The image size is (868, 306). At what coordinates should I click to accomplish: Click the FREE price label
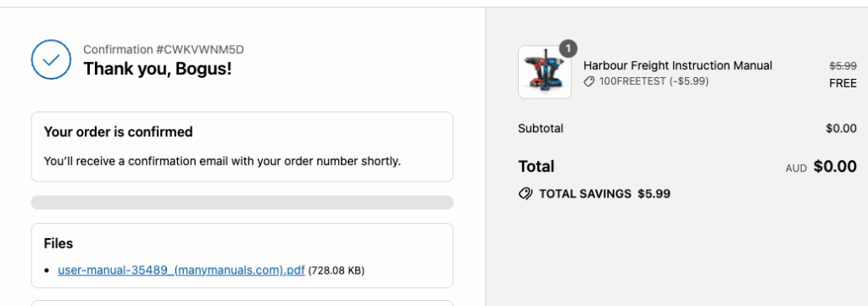point(843,84)
